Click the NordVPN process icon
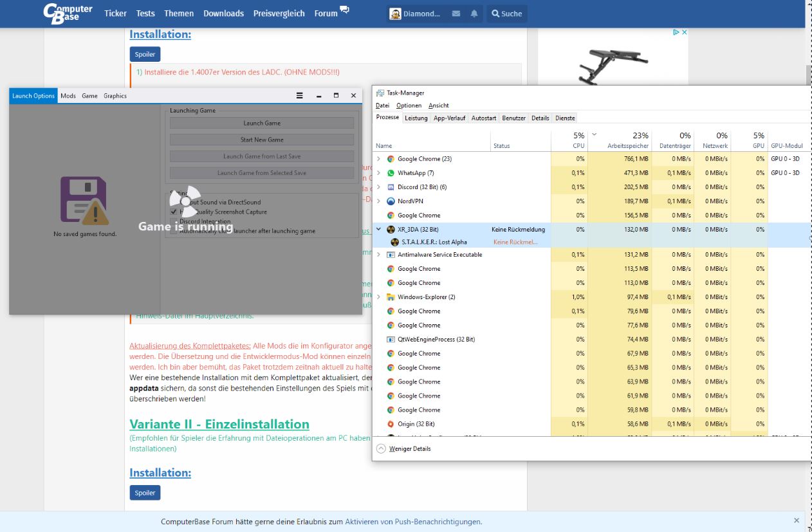Image resolution: width=812 pixels, height=532 pixels. pos(391,201)
